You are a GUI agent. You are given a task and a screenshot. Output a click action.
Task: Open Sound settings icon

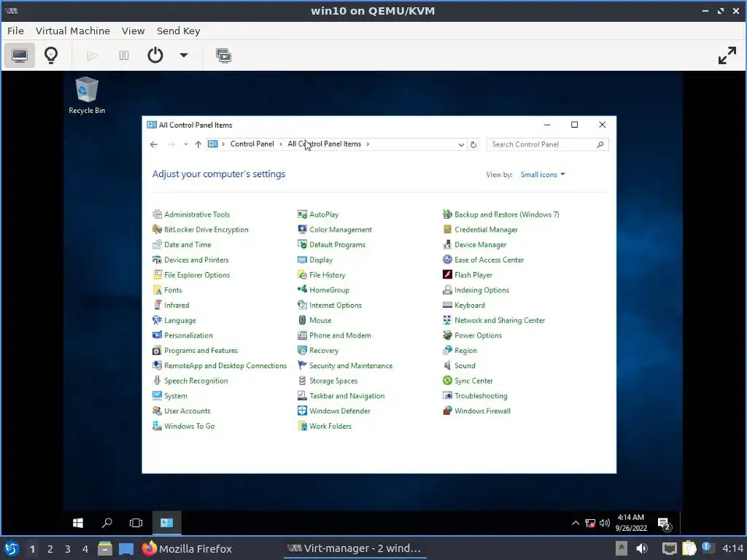[447, 365]
